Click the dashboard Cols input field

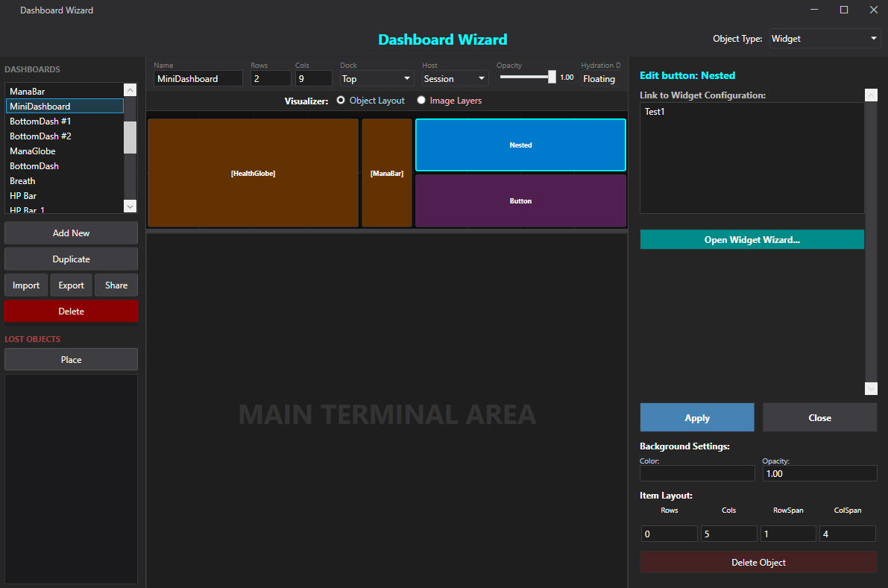point(314,79)
